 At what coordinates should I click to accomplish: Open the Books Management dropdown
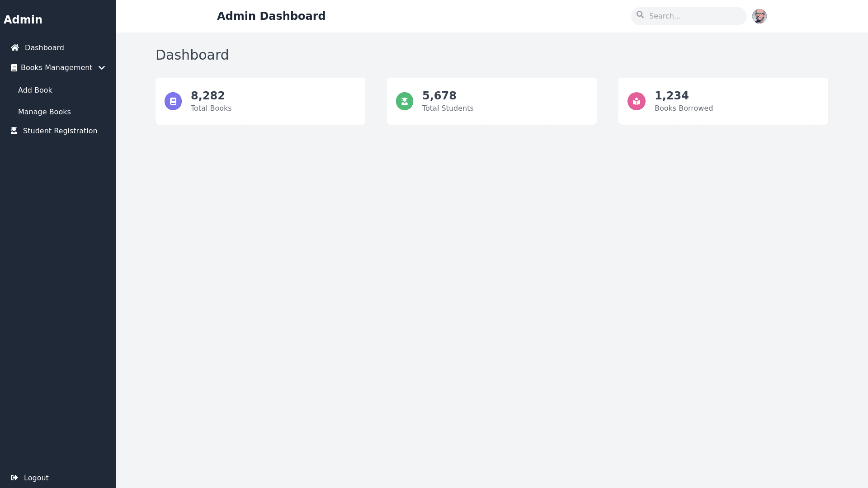(x=56, y=67)
